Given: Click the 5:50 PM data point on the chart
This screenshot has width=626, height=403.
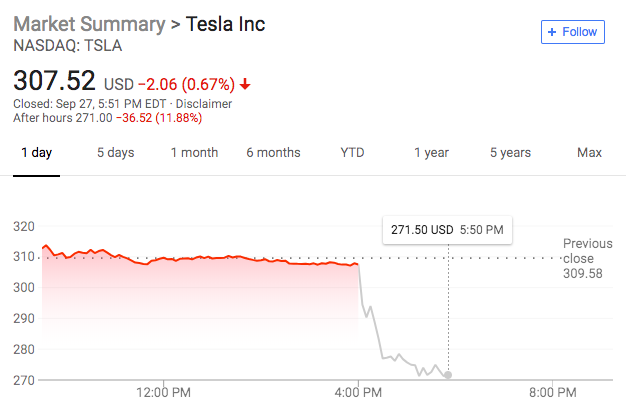Looking at the screenshot, I should [x=448, y=375].
